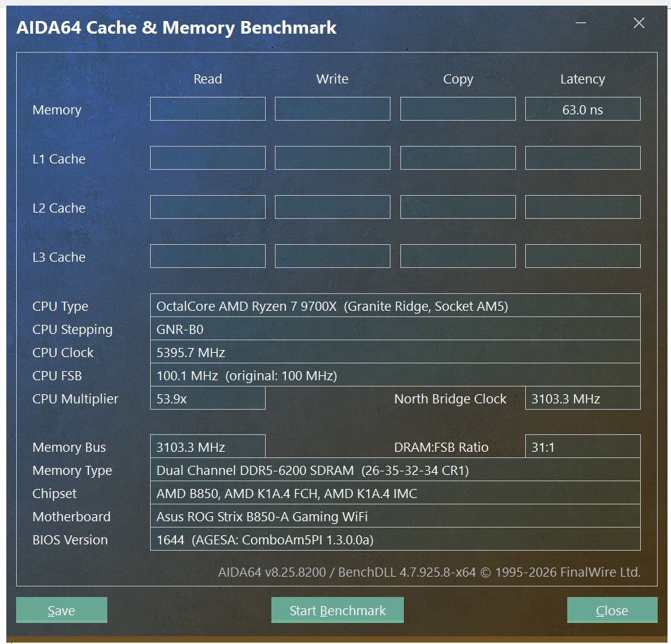
Task: Minimize the AIDA64 benchmark window
Action: click(581, 22)
